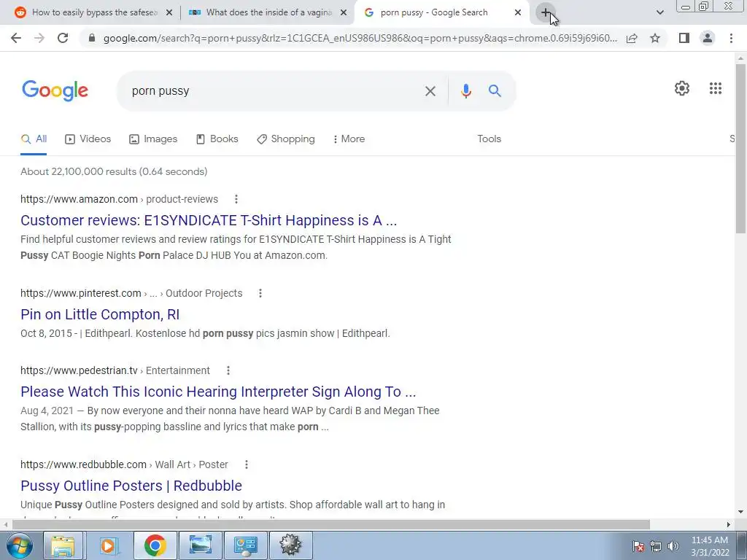Open the control panel taskbar icon
Viewport: 747px width, 560px height.
coord(246,545)
